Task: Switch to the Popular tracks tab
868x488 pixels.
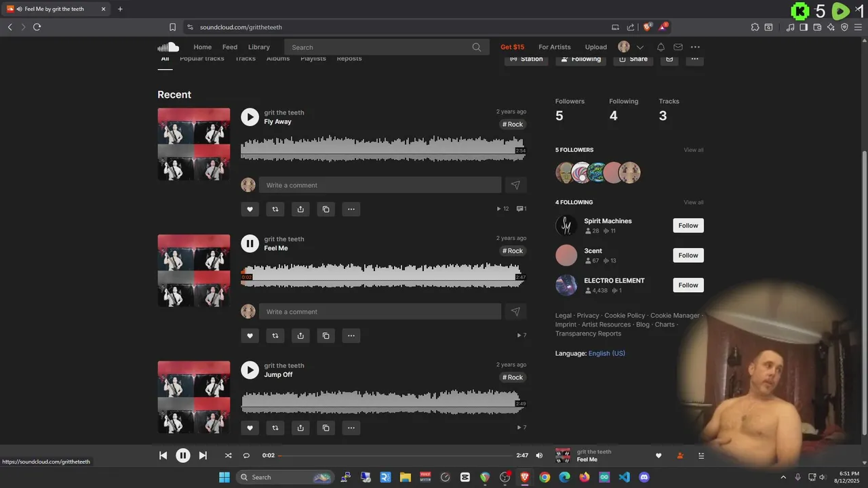Action: coord(202,59)
